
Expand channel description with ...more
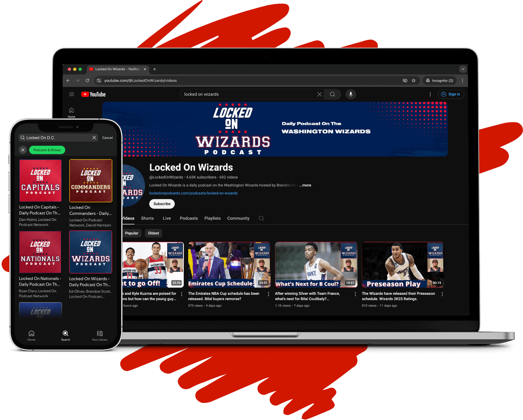[305, 185]
